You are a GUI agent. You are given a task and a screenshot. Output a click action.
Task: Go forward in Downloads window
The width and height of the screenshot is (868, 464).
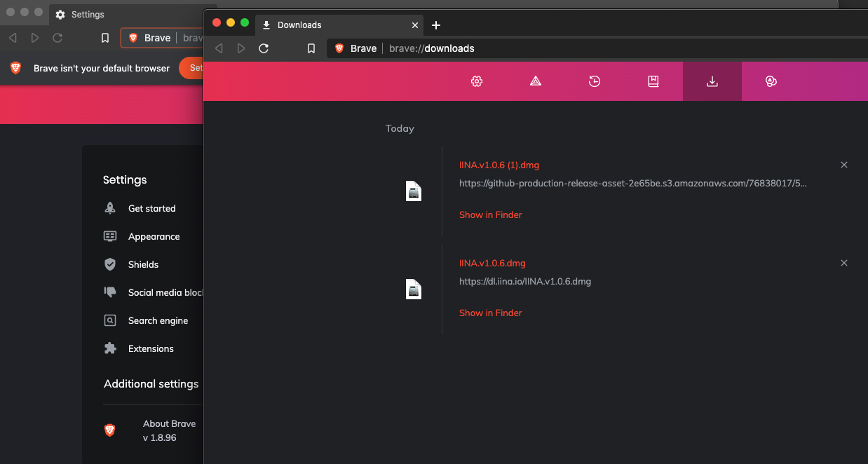coord(241,48)
